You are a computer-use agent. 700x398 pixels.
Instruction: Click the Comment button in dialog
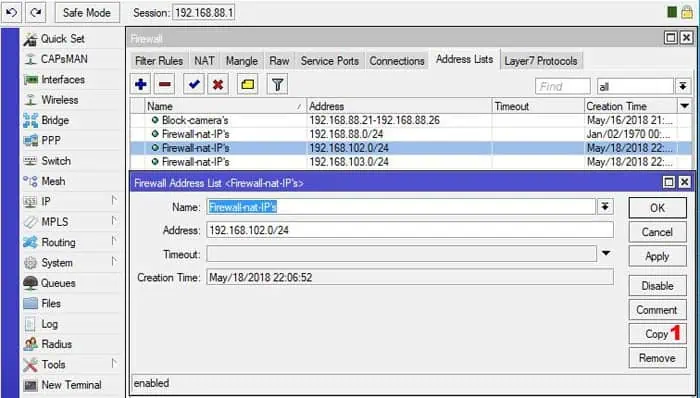pyautogui.click(x=658, y=310)
